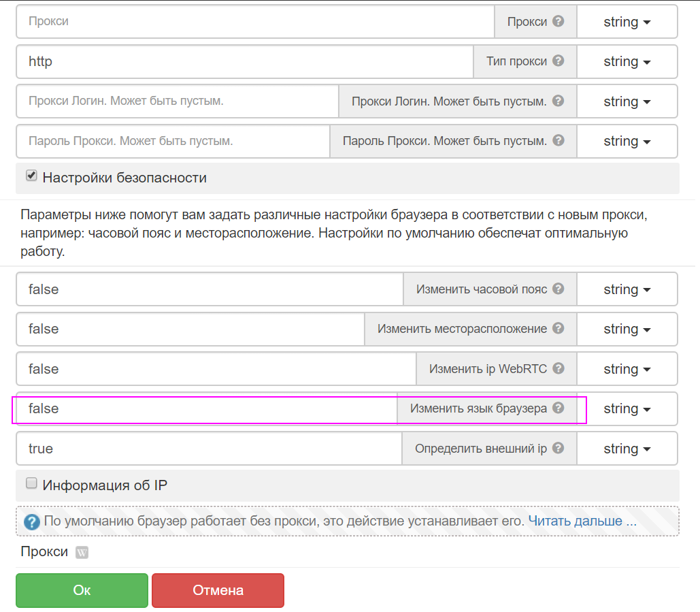Open the wiki icon next to Прокси
This screenshot has width=700, height=612.
click(82, 552)
